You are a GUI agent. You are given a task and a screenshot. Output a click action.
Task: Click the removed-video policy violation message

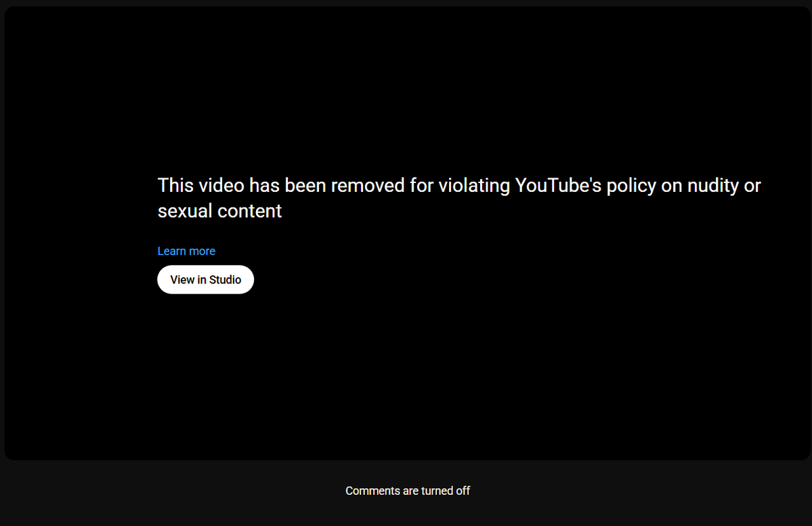pyautogui.click(x=458, y=198)
